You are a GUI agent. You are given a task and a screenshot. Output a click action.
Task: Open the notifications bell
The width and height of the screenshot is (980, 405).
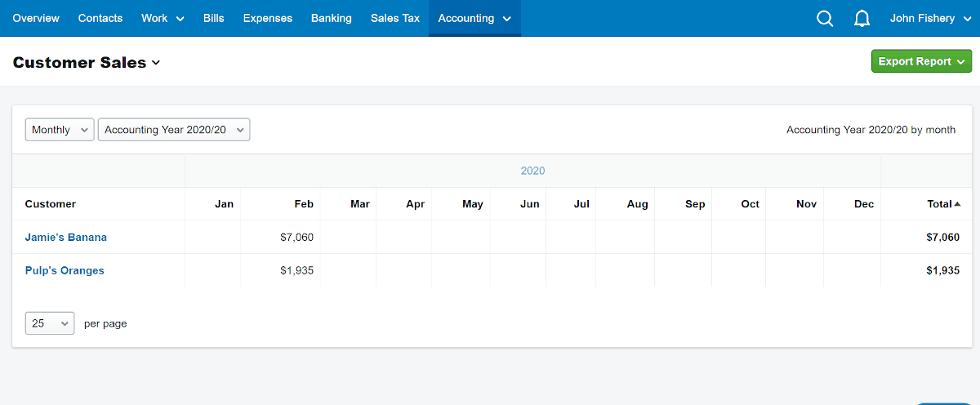[x=862, y=18]
